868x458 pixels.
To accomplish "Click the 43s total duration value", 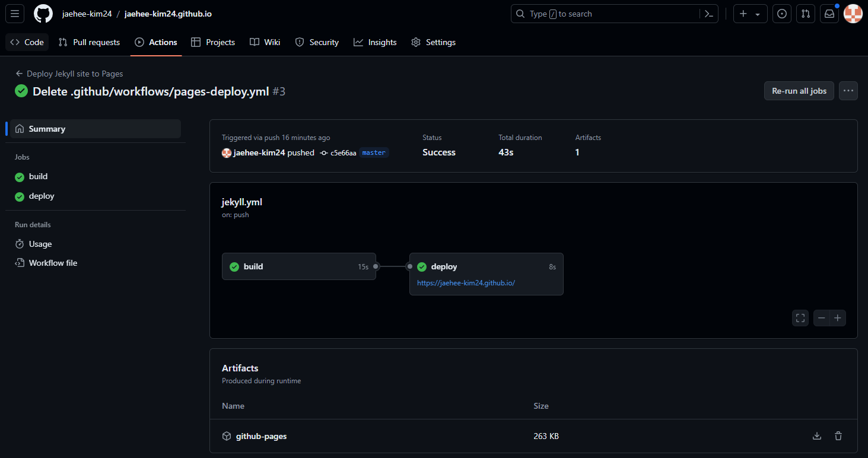I will (x=505, y=152).
